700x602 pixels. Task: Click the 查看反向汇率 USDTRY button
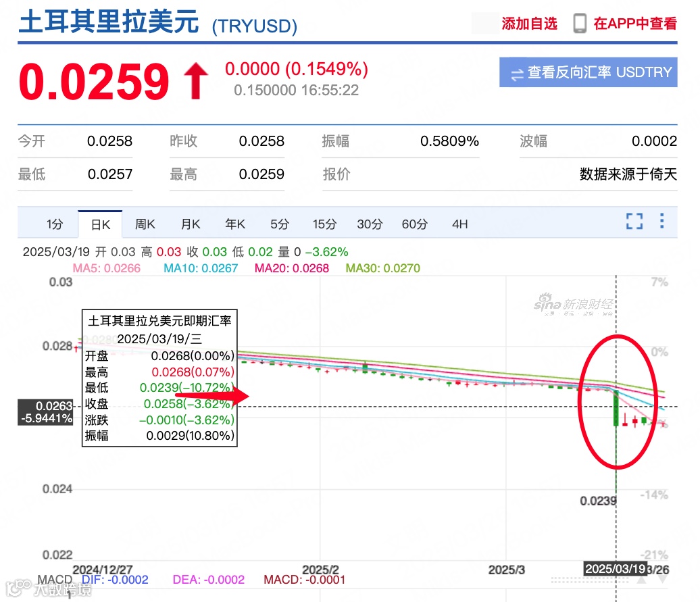(x=587, y=72)
